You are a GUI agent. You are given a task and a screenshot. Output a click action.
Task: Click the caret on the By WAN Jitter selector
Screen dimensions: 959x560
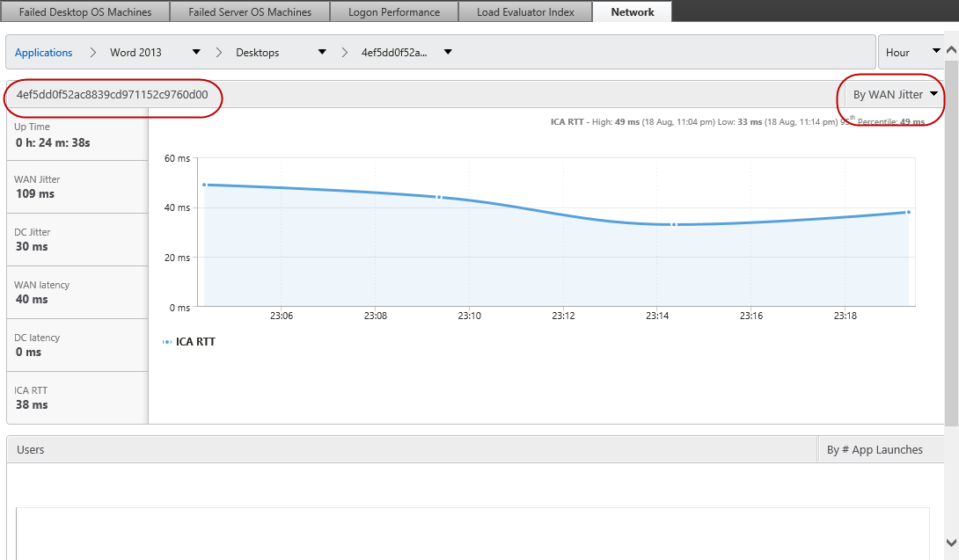[935, 93]
